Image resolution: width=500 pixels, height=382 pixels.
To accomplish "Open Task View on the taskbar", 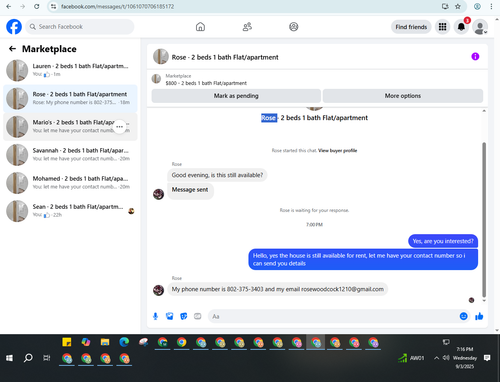I will click(x=47, y=358).
